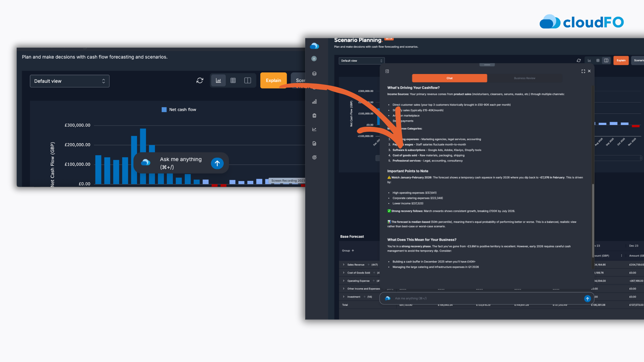Switch to the Business Review tab
The width and height of the screenshot is (644, 362).
(x=524, y=78)
